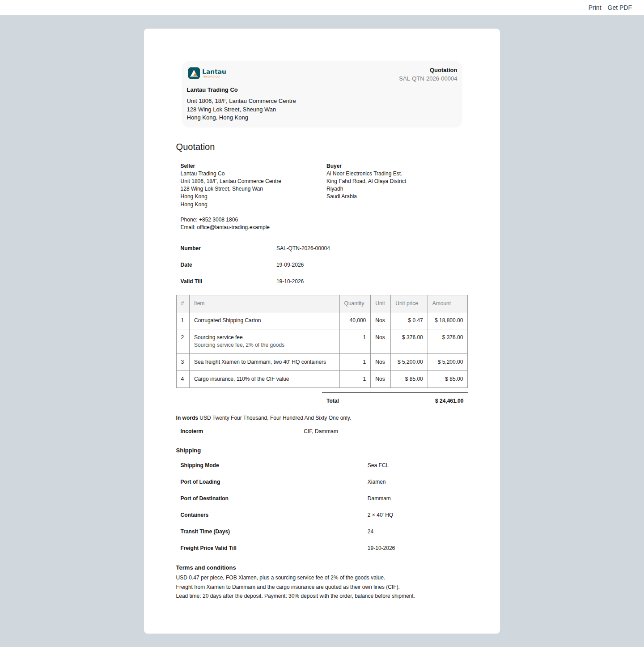Viewport: 644px width, 647px height.
Task: Click the Incoterm value CIF, Dammam
Action: [321, 431]
